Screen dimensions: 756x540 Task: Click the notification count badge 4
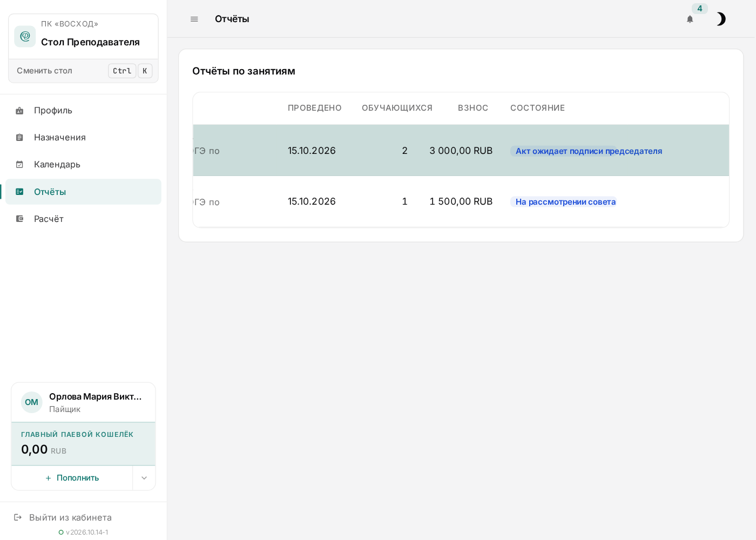tap(700, 9)
